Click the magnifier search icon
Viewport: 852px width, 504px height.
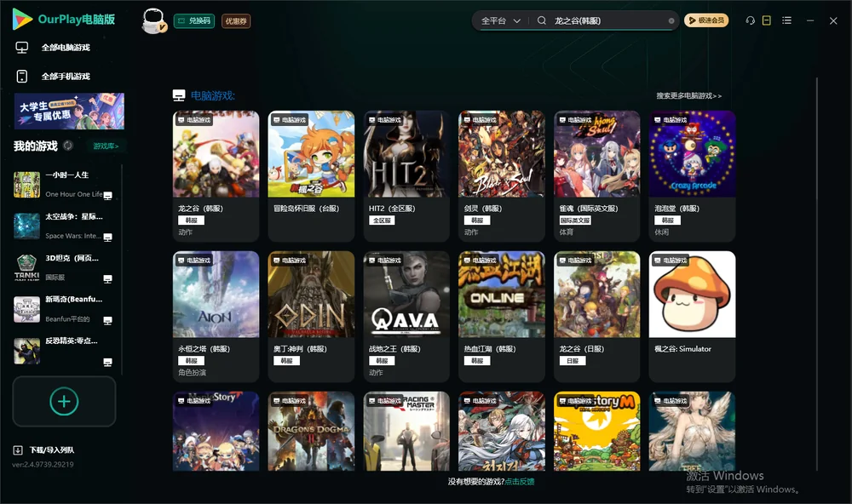542,20
